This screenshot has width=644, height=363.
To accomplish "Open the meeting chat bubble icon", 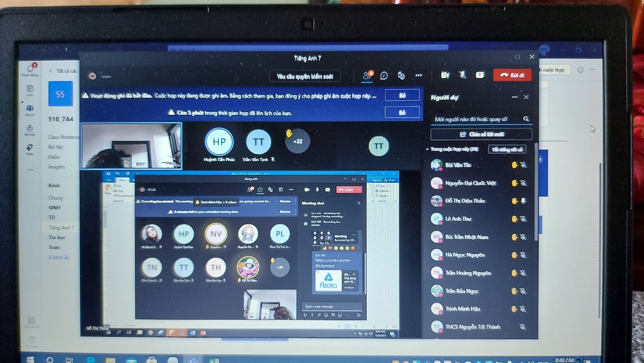I will [x=384, y=76].
